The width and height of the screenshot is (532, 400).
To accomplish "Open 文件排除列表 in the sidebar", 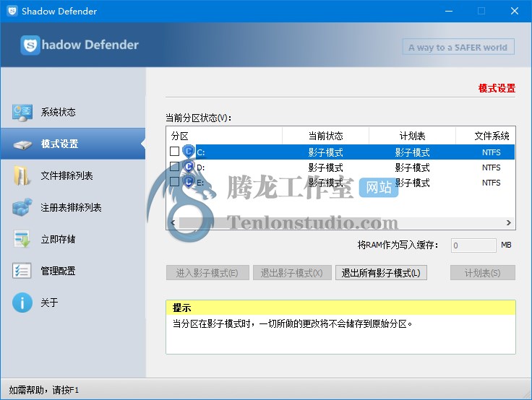I will [x=73, y=175].
